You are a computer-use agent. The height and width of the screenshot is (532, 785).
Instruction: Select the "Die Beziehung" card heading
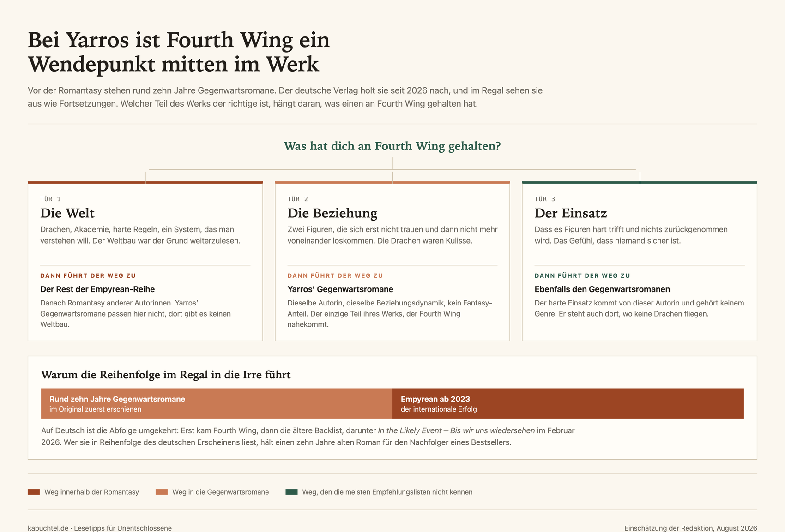(332, 213)
